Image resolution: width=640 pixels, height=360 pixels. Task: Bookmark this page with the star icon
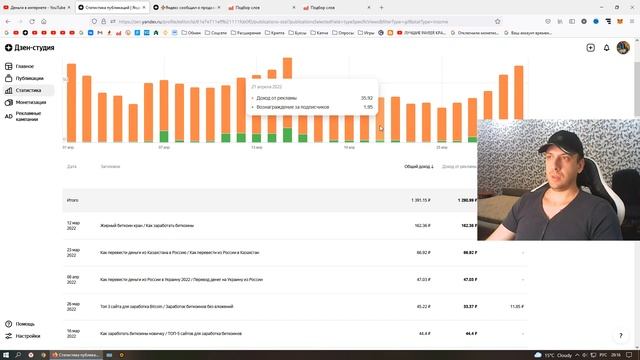coord(497,21)
